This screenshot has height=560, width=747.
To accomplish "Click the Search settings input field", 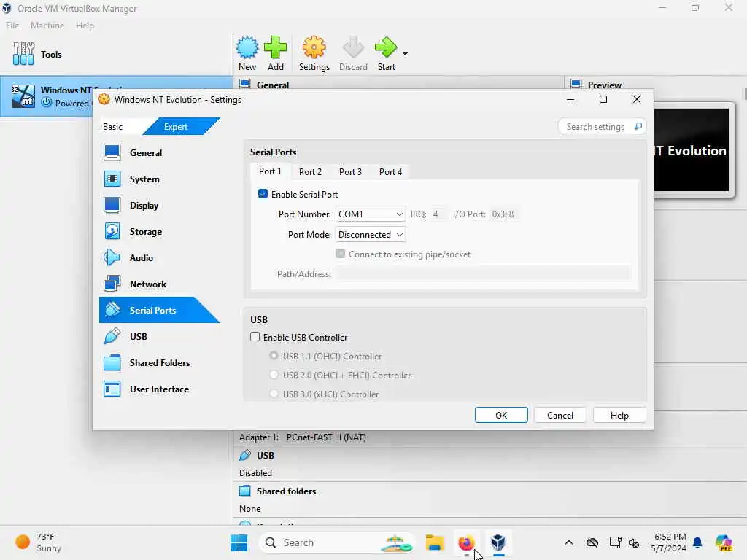I will click(x=595, y=127).
